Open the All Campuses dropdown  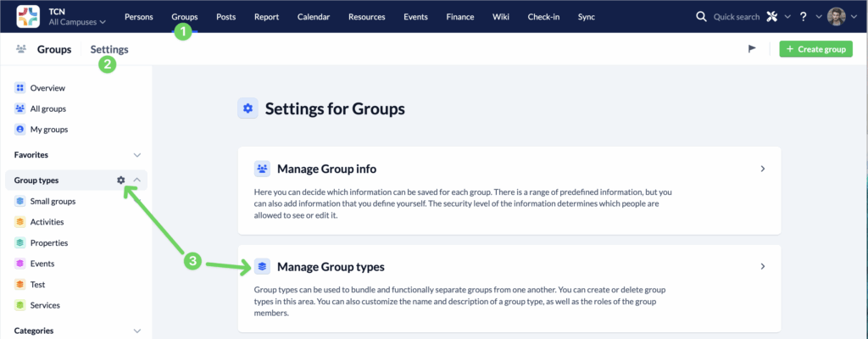(78, 22)
